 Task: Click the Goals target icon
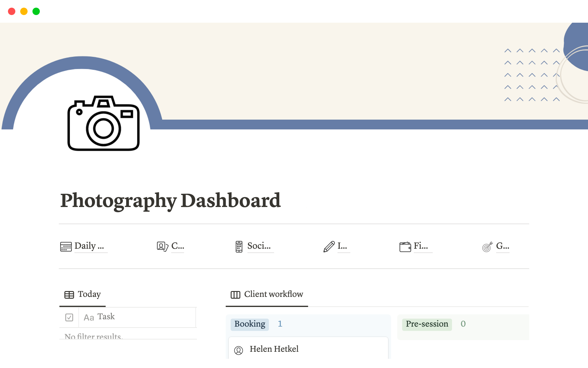[x=487, y=247]
